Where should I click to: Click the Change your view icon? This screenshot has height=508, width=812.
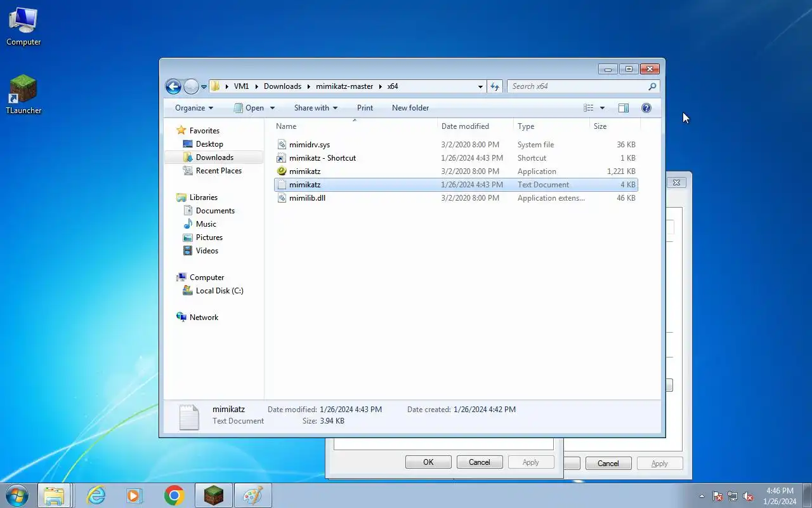pyautogui.click(x=589, y=108)
